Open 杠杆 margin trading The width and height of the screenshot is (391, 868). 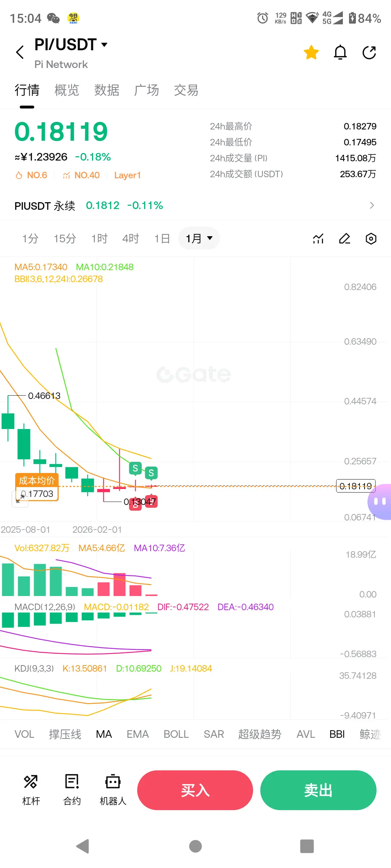pos(31,790)
